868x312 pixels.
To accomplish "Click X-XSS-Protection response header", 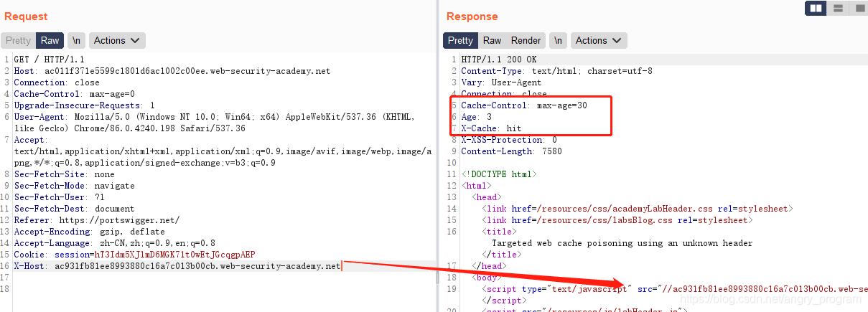I will click(508, 140).
